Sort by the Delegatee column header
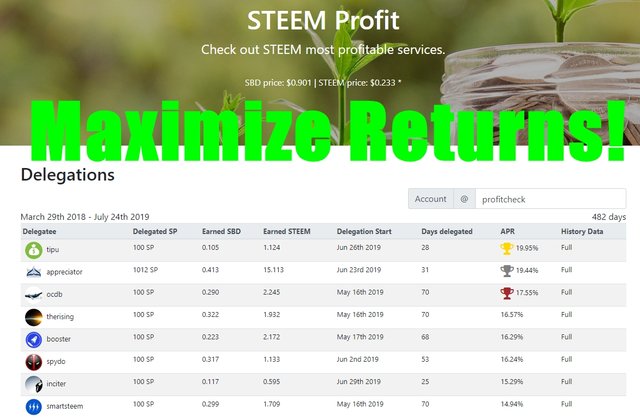640x418 pixels. click(39, 231)
